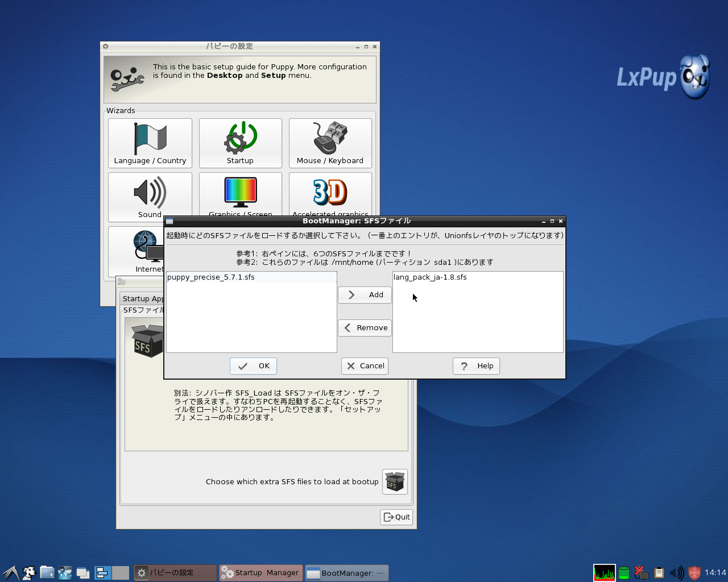Cancel the BootManager SFS dialog
The height and width of the screenshot is (582, 728).
click(365, 366)
